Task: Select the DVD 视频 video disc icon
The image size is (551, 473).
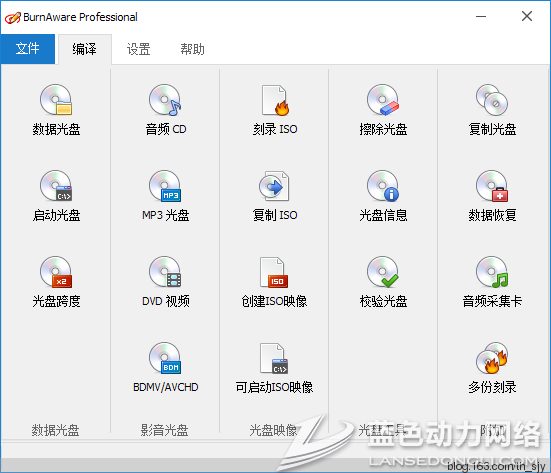Action: click(x=165, y=272)
